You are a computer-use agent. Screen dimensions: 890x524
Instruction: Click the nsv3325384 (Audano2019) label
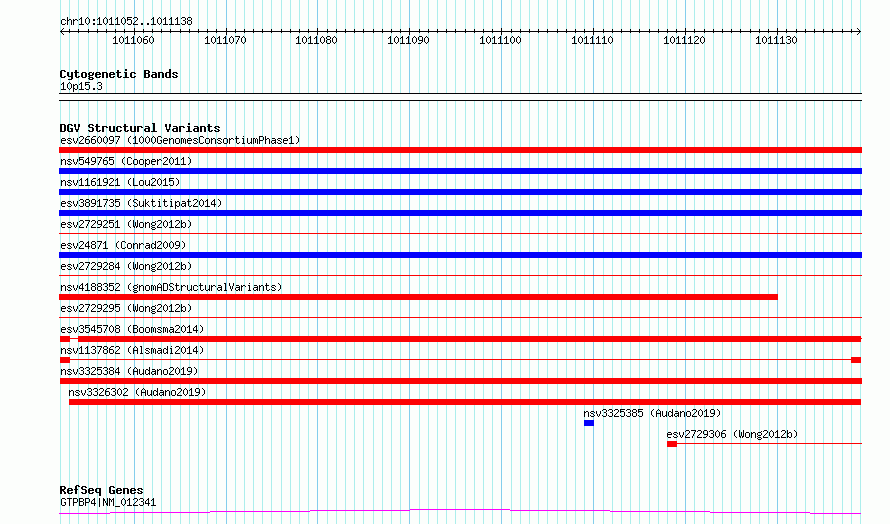click(129, 371)
